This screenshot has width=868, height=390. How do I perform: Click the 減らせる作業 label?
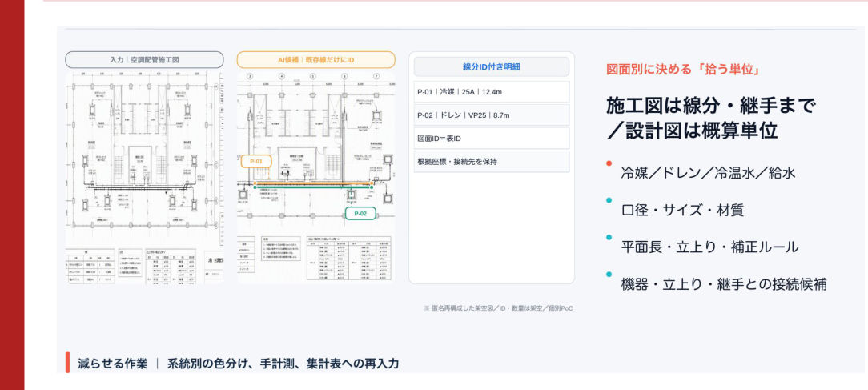coord(113,364)
